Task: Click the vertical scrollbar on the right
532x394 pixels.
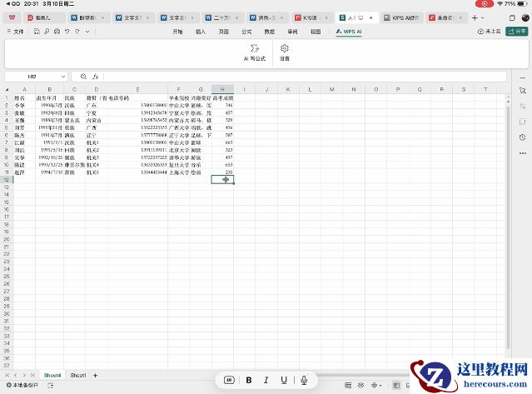Action: point(508,226)
